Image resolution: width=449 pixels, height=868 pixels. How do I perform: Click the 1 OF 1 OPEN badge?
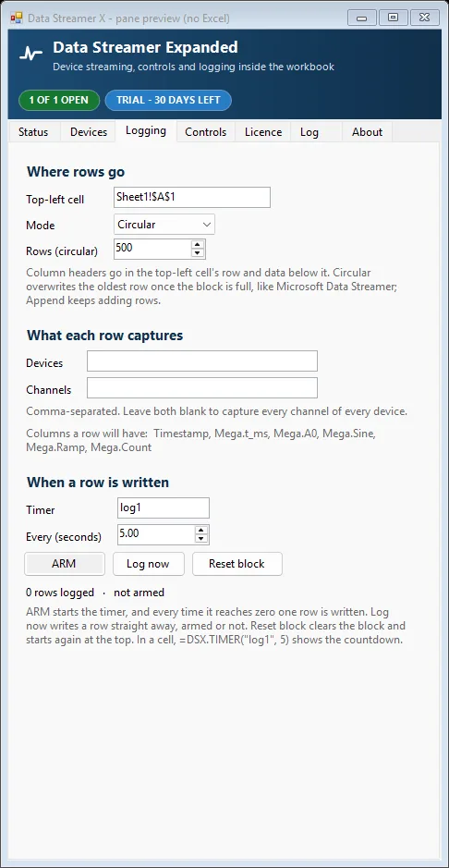point(58,100)
